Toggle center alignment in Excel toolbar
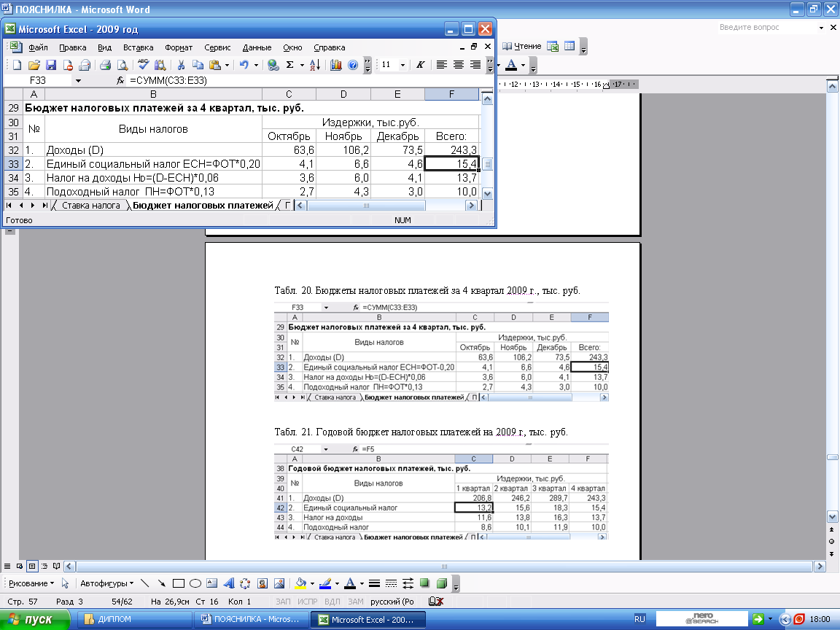The height and width of the screenshot is (630, 840). [x=459, y=65]
